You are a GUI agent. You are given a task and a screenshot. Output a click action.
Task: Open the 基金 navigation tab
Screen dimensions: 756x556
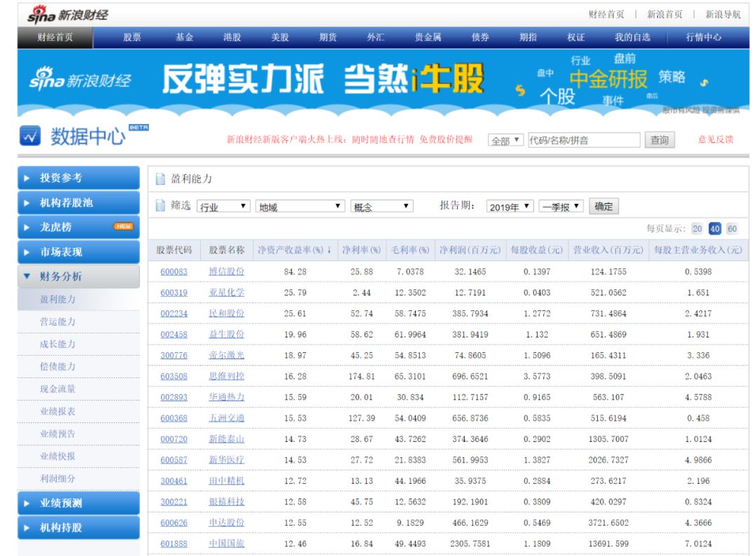pos(185,37)
